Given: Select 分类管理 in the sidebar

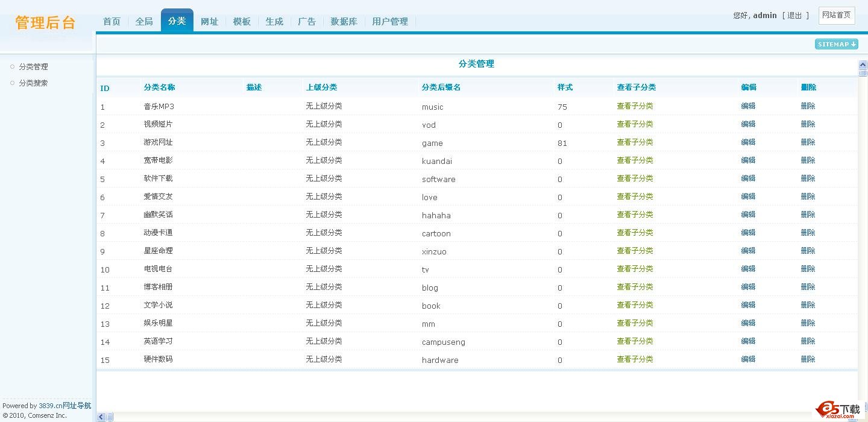Looking at the screenshot, I should click(33, 67).
